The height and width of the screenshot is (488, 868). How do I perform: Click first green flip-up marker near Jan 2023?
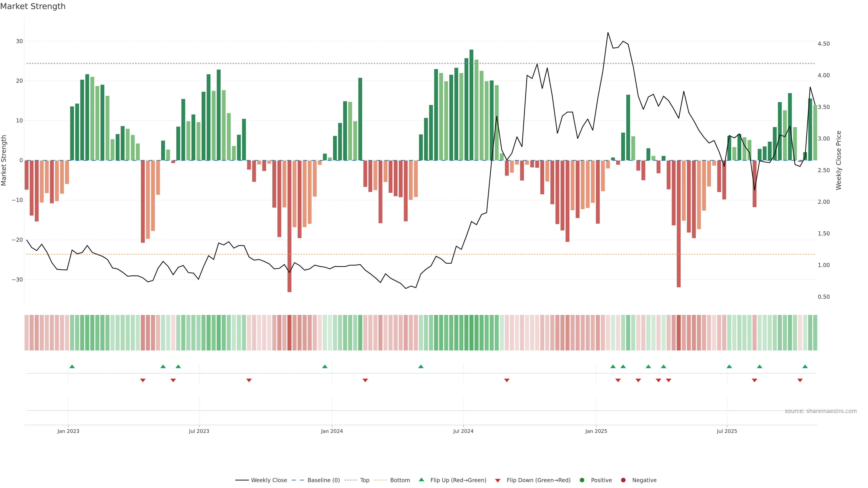[x=72, y=366]
